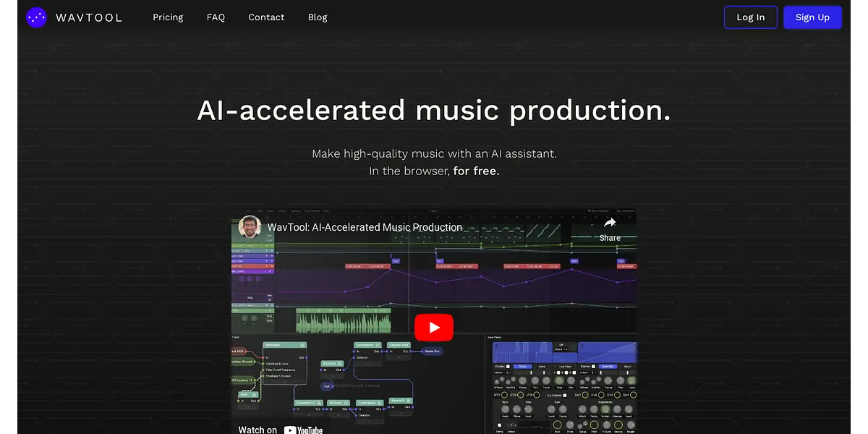Expand the chevron under the Channel Strip node
The width and height of the screenshot is (868, 434).
397,356
